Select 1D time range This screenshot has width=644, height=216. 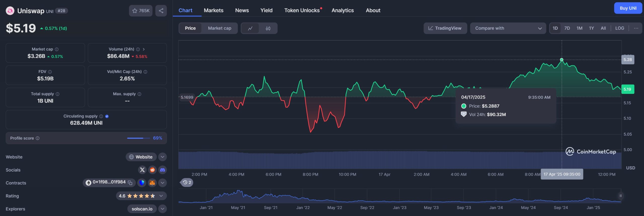point(555,28)
